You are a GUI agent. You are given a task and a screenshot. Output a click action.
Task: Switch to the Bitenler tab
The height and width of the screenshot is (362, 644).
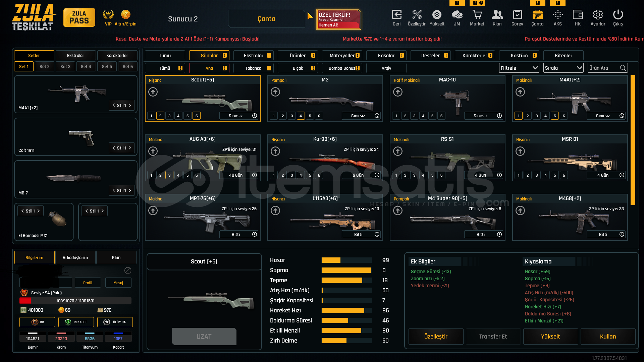(563, 56)
